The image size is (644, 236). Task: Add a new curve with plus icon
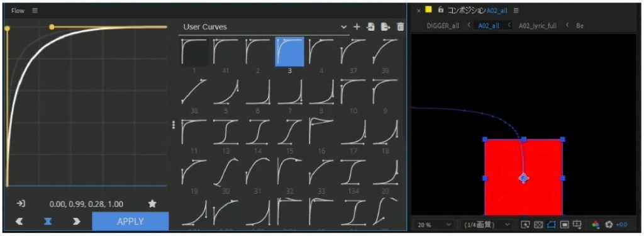[357, 26]
